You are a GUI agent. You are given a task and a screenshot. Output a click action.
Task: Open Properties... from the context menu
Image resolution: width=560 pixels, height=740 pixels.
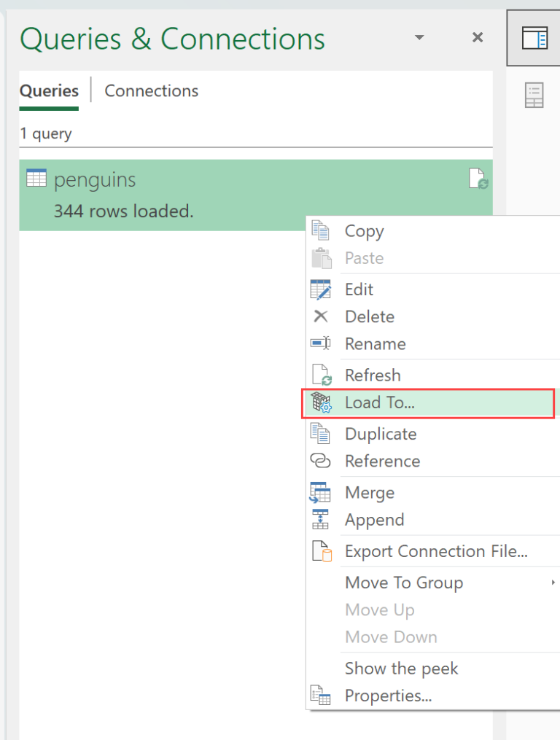[388, 696]
